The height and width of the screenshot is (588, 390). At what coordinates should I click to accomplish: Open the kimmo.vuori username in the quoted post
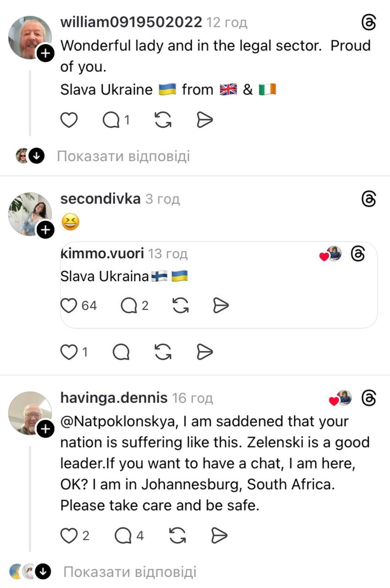click(102, 253)
